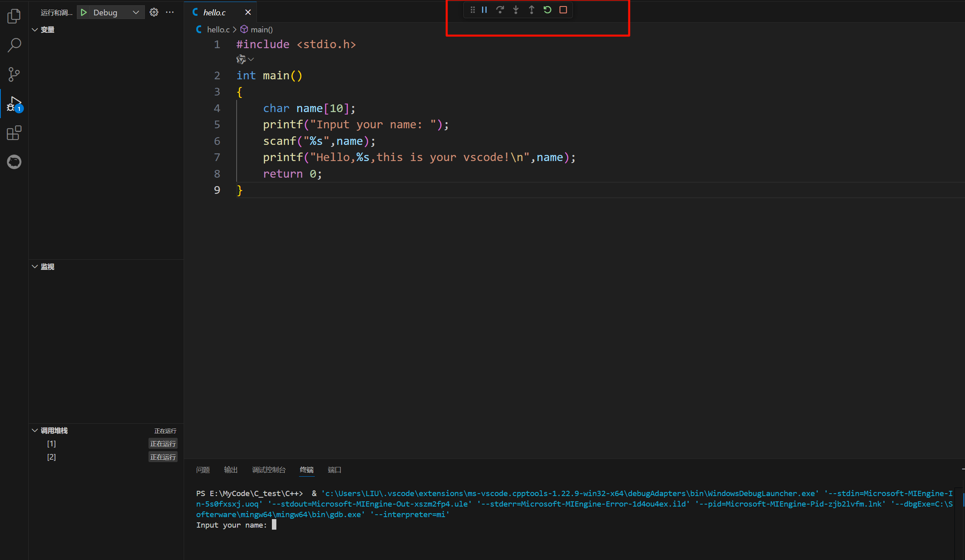Start debugging with the green play button
965x560 pixels.
pyautogui.click(x=84, y=12)
